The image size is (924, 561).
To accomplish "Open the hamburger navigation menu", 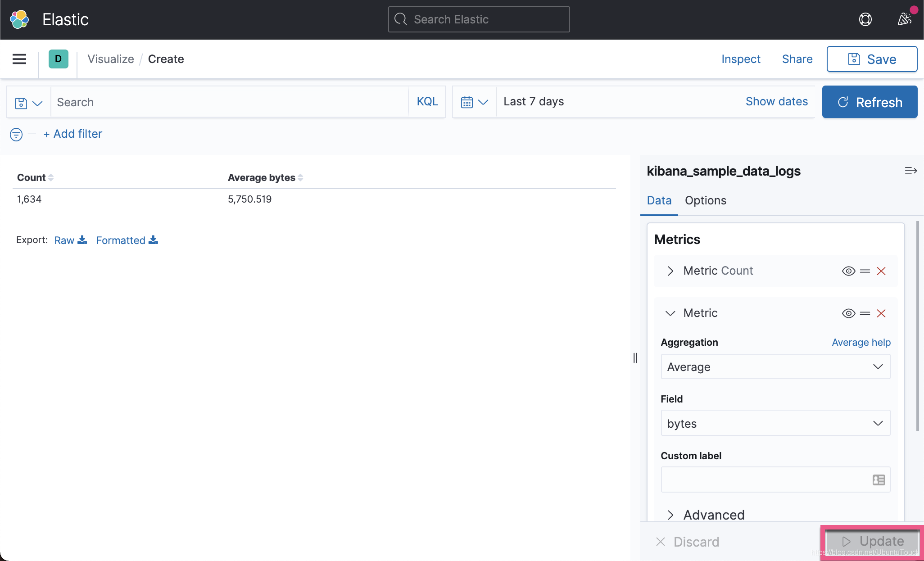I will pyautogui.click(x=19, y=59).
